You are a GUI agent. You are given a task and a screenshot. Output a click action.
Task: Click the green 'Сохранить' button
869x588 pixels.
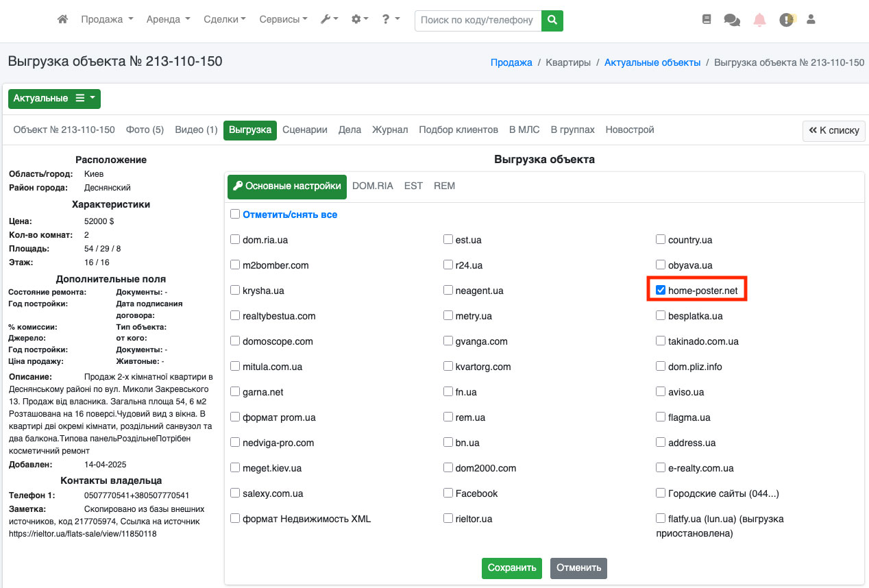[x=511, y=567]
